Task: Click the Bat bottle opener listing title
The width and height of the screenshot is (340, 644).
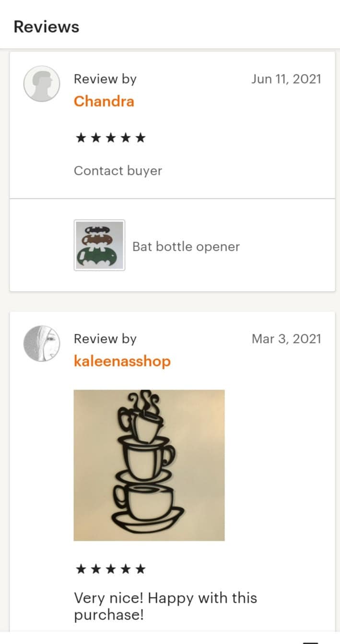Action: pyautogui.click(x=186, y=247)
